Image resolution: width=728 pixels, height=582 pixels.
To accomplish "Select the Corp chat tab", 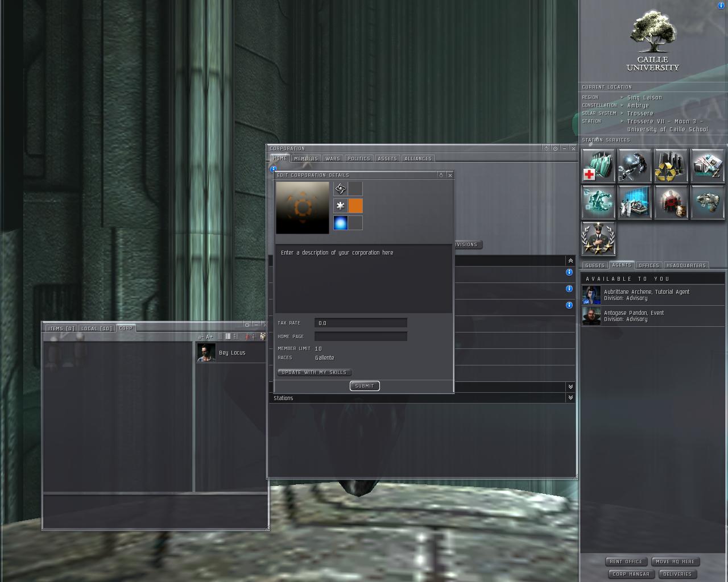I will tap(126, 329).
